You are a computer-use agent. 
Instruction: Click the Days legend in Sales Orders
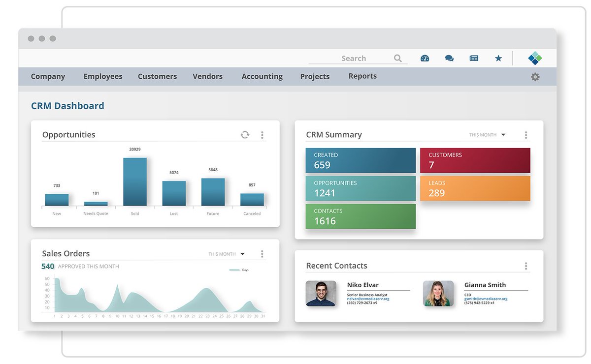pos(239,270)
